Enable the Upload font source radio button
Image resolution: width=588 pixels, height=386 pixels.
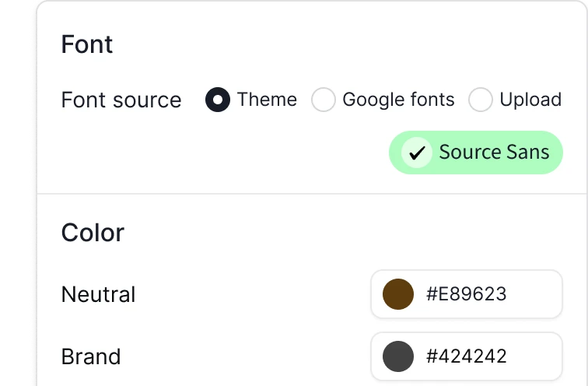coord(481,100)
